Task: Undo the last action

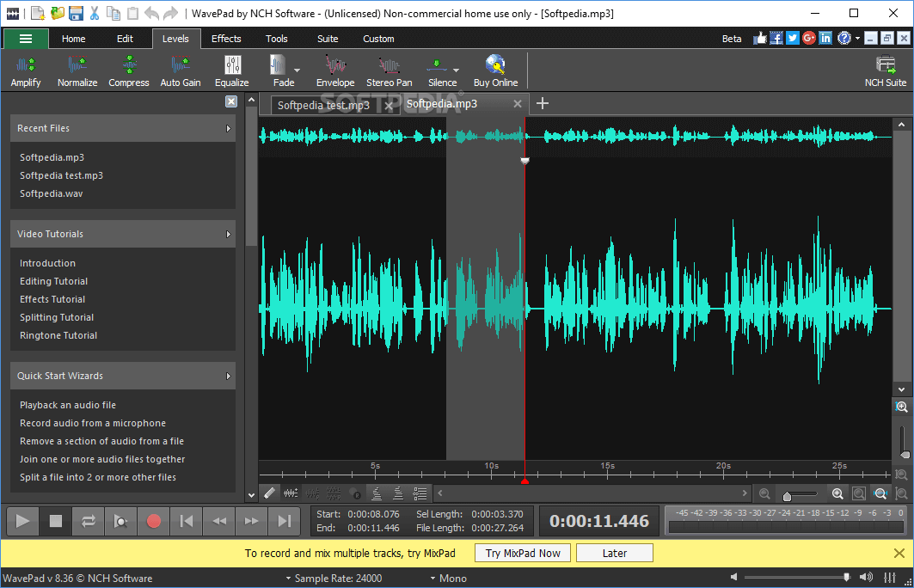Action: (x=151, y=13)
